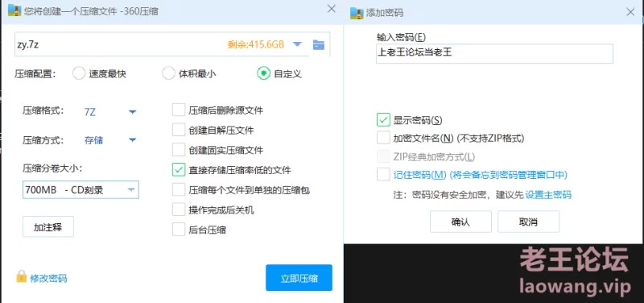Click the 立即压缩 button

(x=299, y=277)
